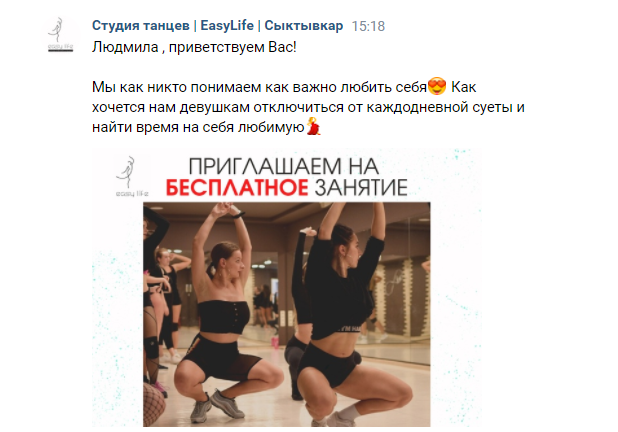Open the free class invitation image

tap(287, 288)
